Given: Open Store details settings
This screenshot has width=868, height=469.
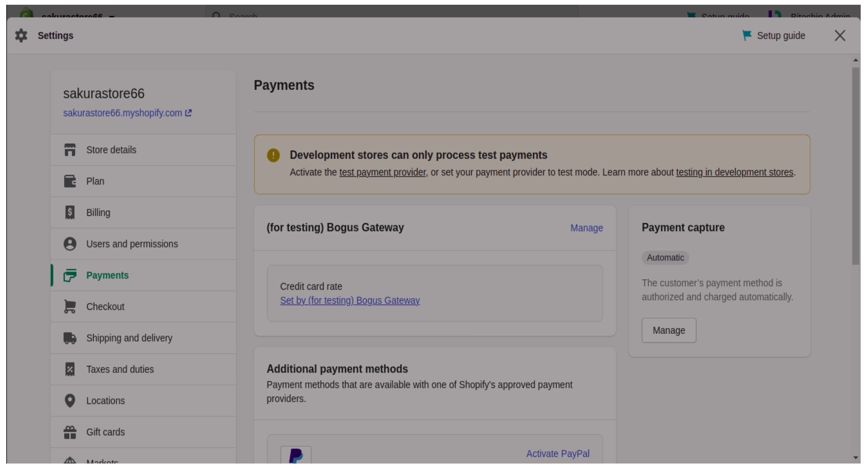Looking at the screenshot, I should [x=143, y=150].
